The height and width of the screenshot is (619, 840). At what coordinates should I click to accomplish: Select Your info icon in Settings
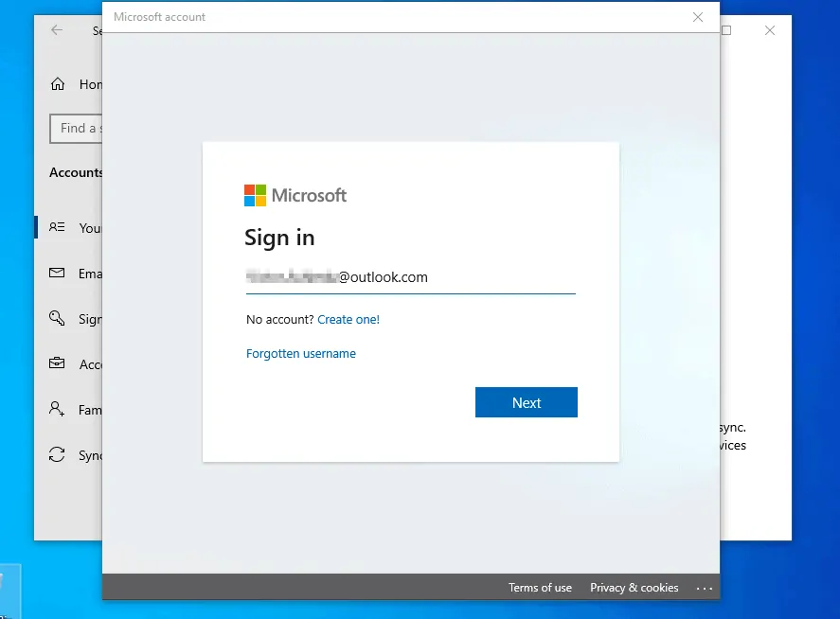pos(57,227)
